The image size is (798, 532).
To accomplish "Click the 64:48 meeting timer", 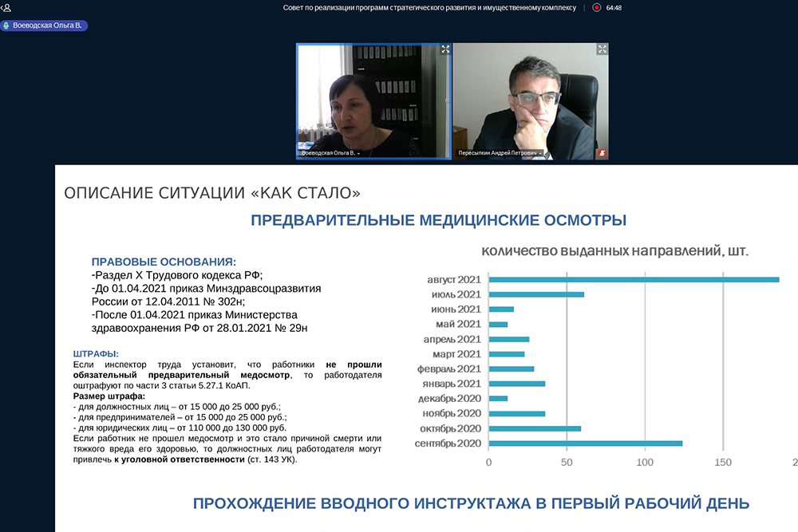I will coord(614,7).
